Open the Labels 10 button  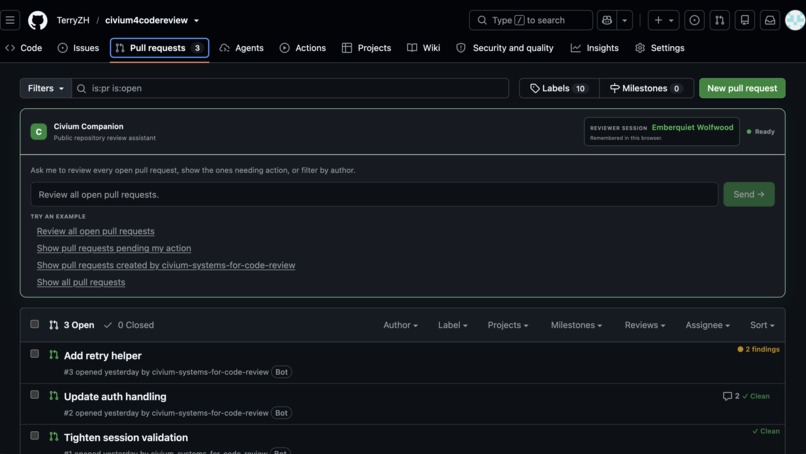click(x=559, y=88)
